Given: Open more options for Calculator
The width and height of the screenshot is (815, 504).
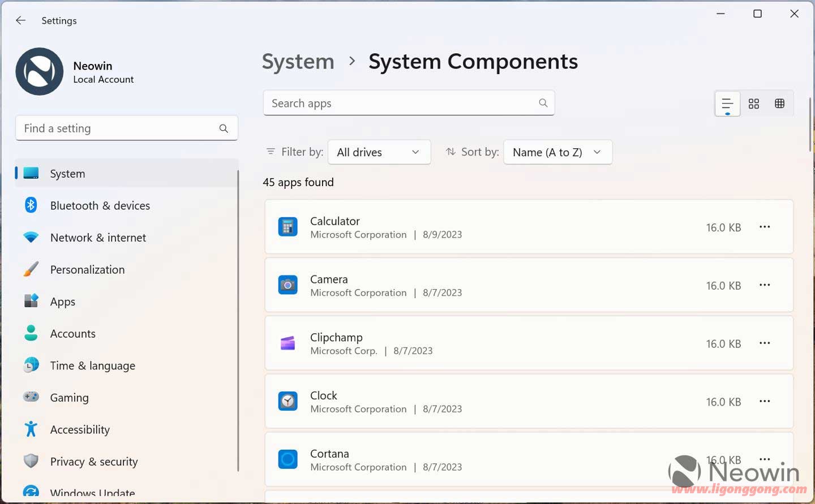Looking at the screenshot, I should [x=765, y=227].
